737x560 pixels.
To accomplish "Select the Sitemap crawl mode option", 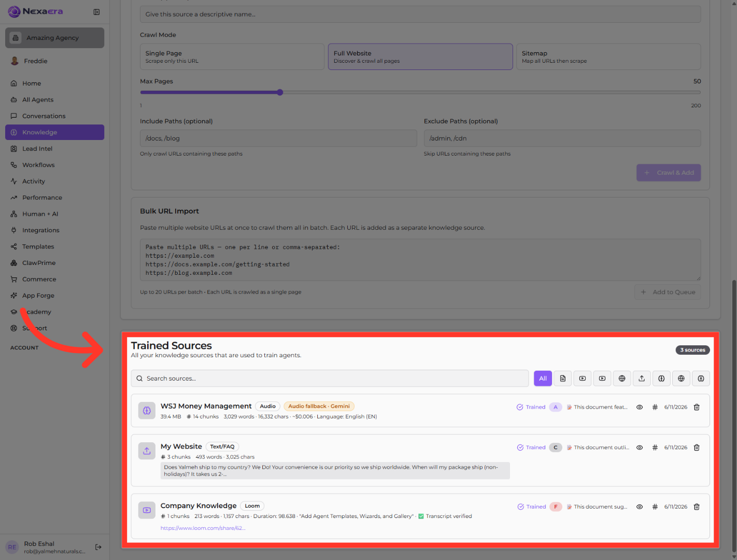I will 608,57.
